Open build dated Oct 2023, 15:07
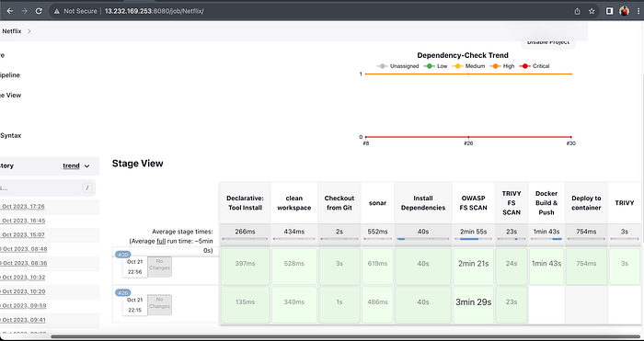This screenshot has width=644, height=341. [x=23, y=234]
